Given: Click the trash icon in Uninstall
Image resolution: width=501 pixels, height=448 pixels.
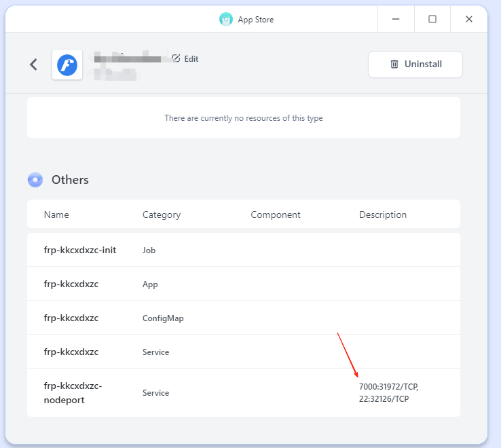Looking at the screenshot, I should pyautogui.click(x=394, y=64).
